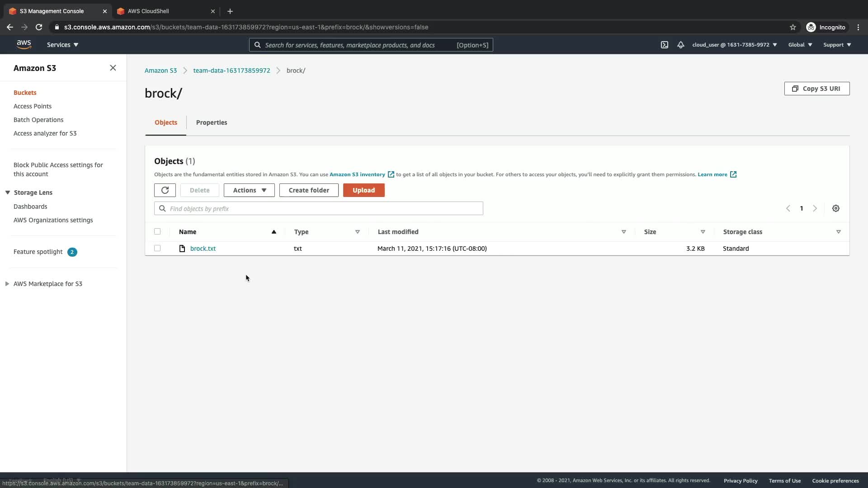Close the Amazon S3 sidebar panel

[x=113, y=68]
